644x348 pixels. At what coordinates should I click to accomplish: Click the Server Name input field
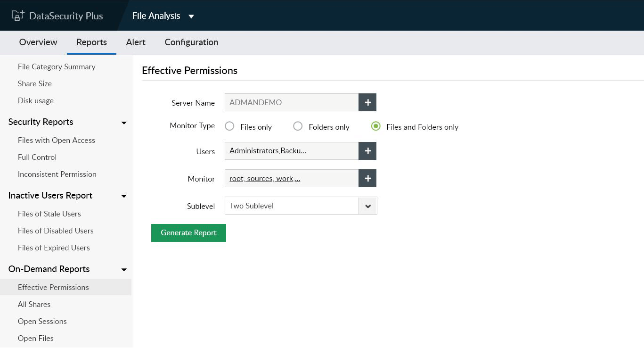point(291,102)
